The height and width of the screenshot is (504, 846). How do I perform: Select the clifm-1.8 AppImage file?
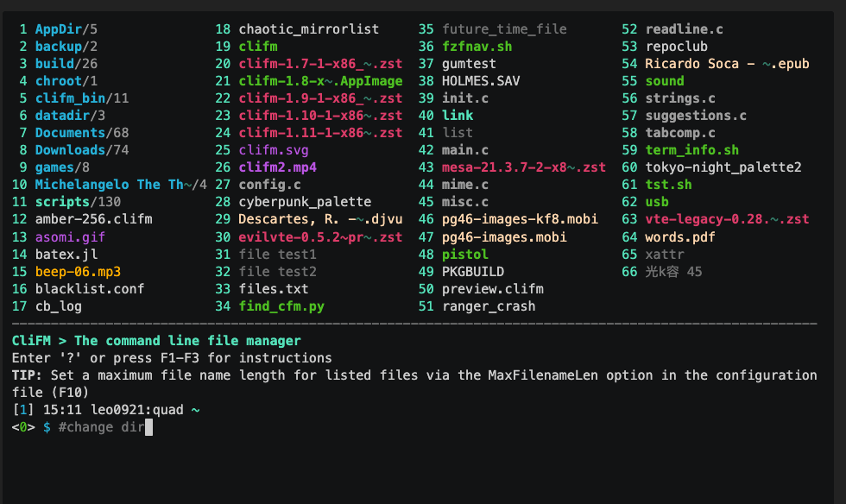click(320, 81)
